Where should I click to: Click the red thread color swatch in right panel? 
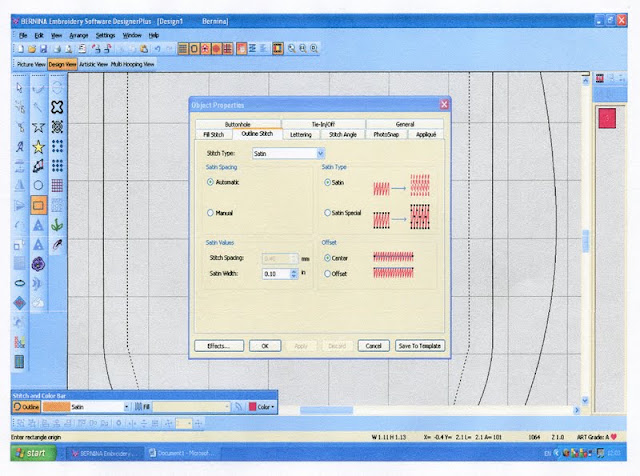[x=607, y=118]
